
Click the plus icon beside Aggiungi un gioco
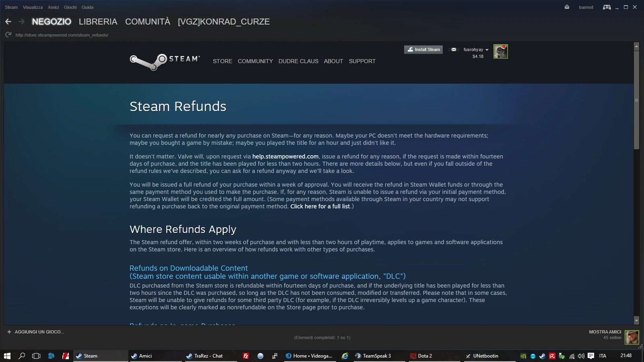tap(9, 332)
